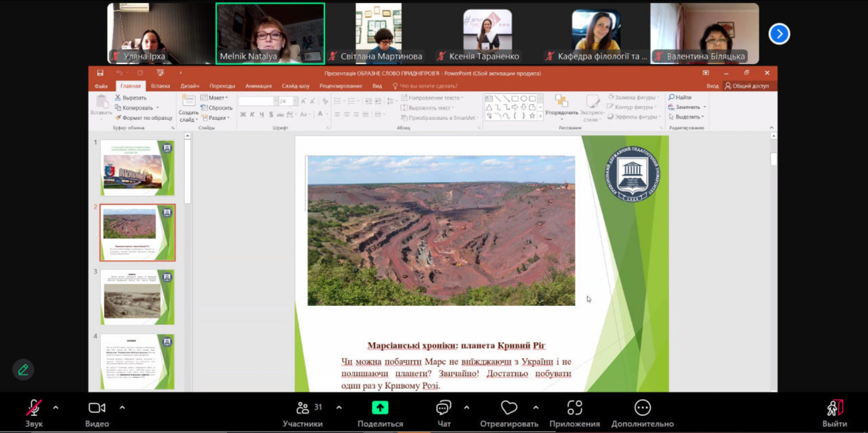Collapse the ribbon with the chevron arrow

[x=772, y=127]
